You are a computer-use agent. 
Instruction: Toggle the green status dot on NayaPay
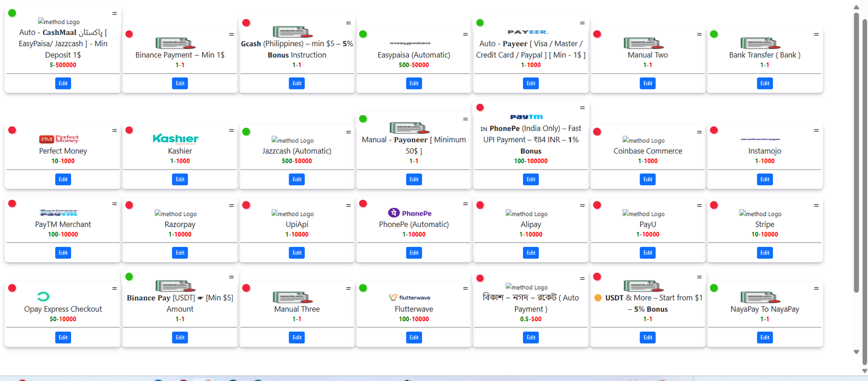[714, 288]
